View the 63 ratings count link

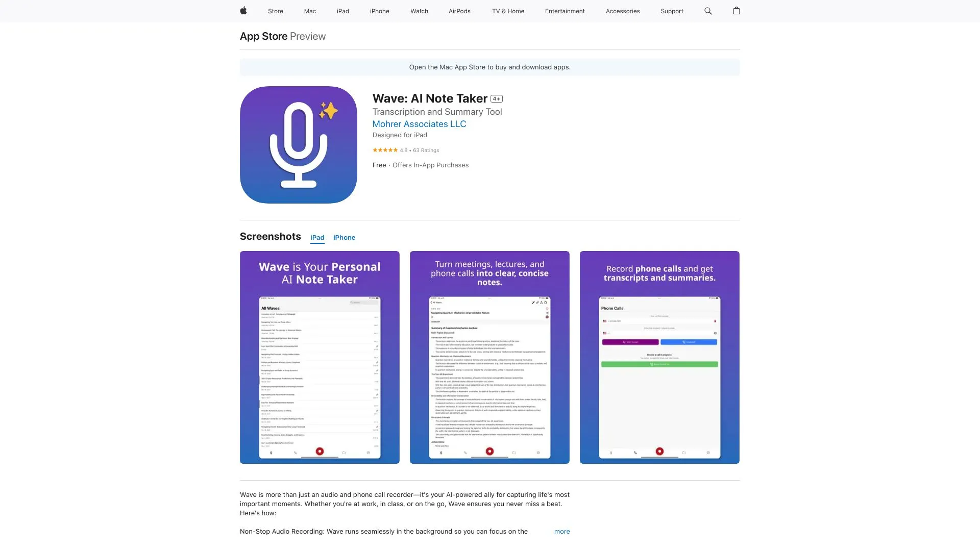[426, 150]
